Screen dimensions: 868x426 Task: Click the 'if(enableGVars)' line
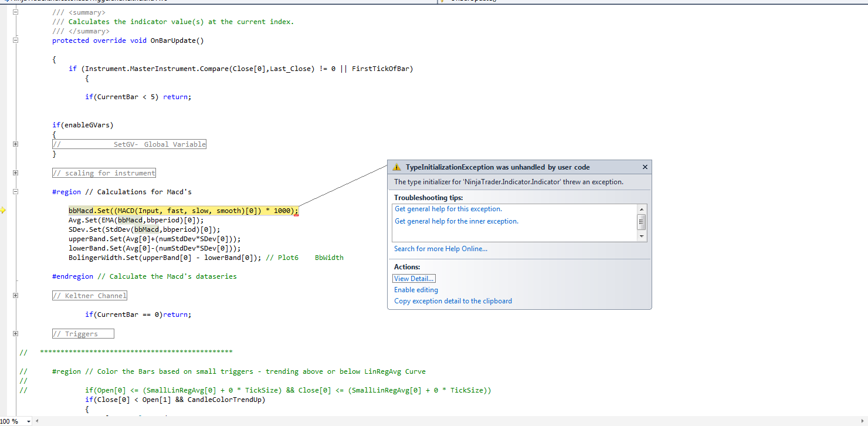tap(83, 125)
